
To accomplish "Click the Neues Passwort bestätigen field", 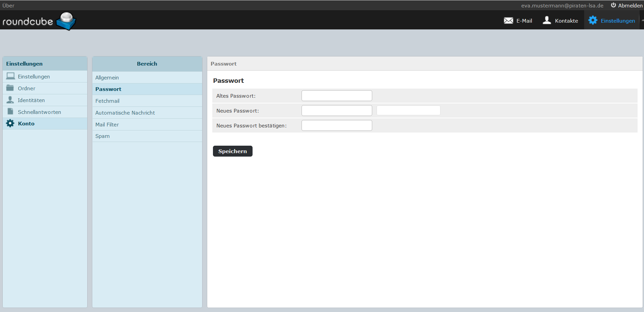I will point(337,125).
